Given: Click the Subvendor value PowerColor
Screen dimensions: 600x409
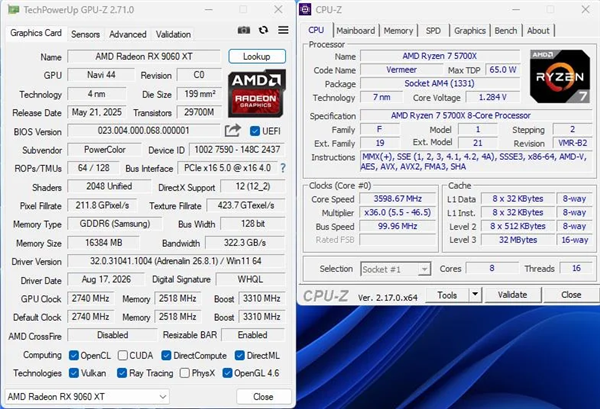Looking at the screenshot, I should coord(104,150).
